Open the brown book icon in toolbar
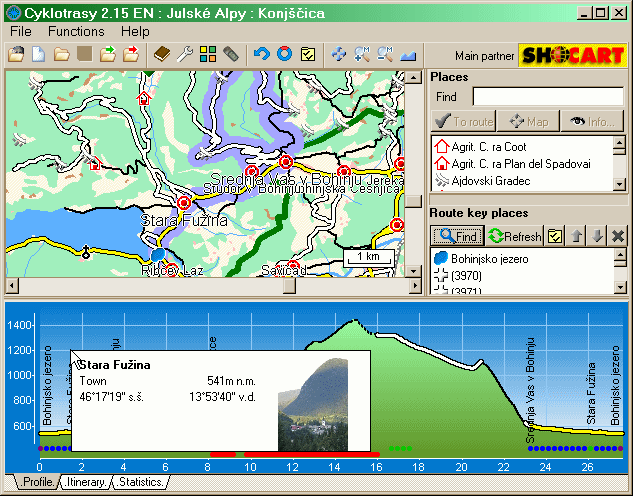 point(163,54)
